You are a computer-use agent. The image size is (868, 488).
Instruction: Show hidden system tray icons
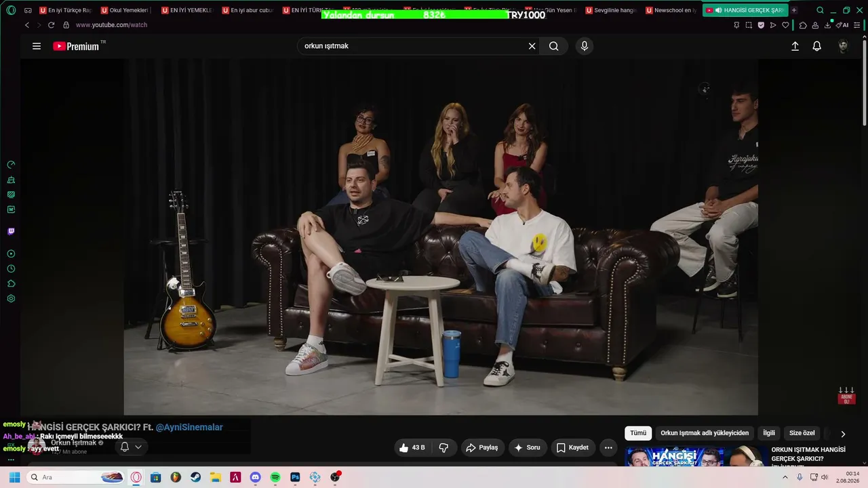785,477
